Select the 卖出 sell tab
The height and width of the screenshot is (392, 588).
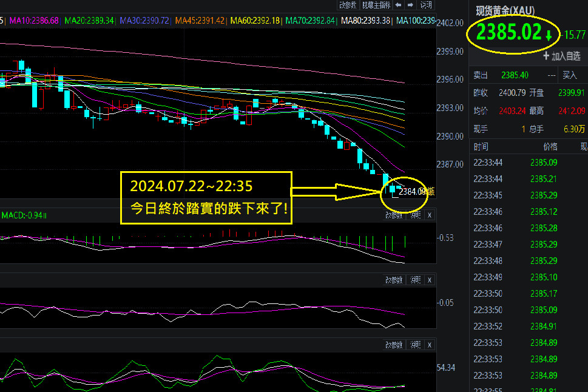[x=481, y=76]
